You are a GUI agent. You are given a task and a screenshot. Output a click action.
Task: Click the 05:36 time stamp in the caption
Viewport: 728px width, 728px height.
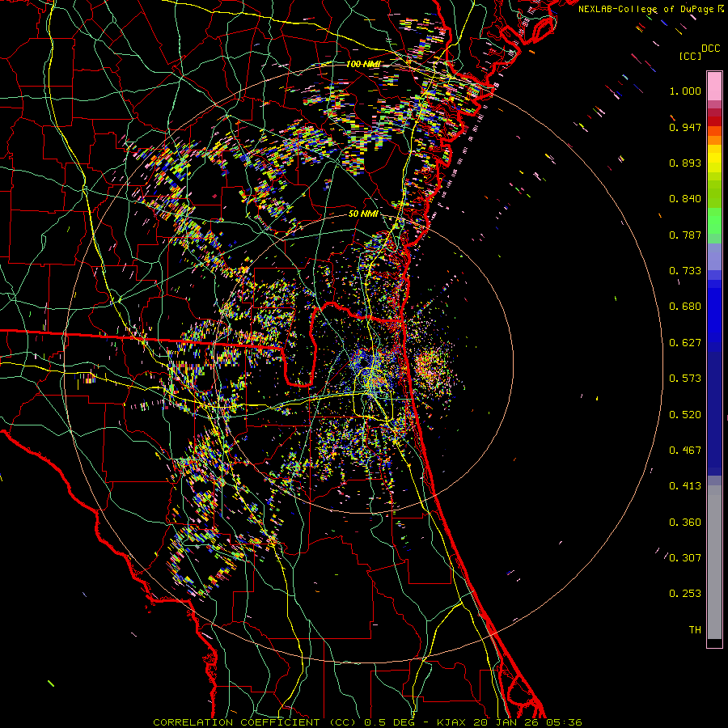click(563, 722)
